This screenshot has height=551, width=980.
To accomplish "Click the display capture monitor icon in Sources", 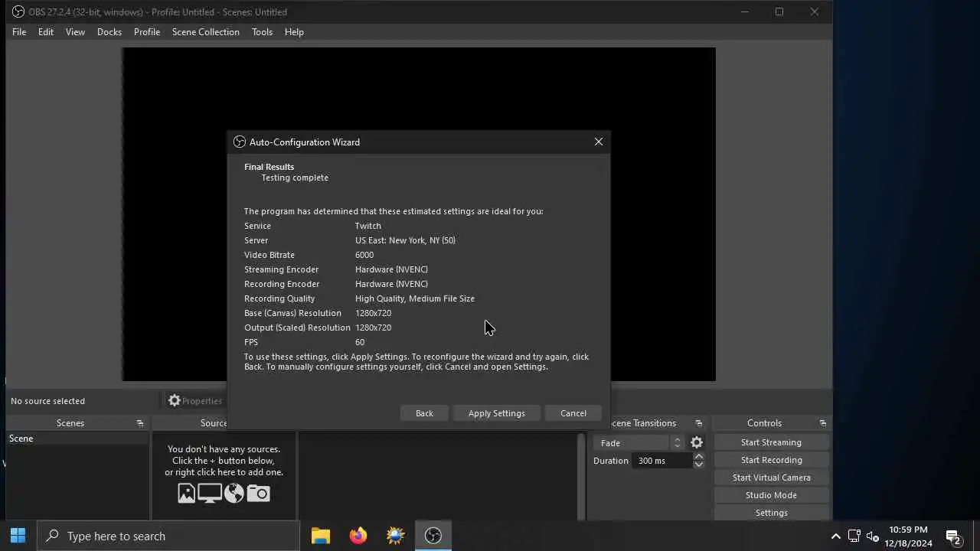I will pos(210,494).
